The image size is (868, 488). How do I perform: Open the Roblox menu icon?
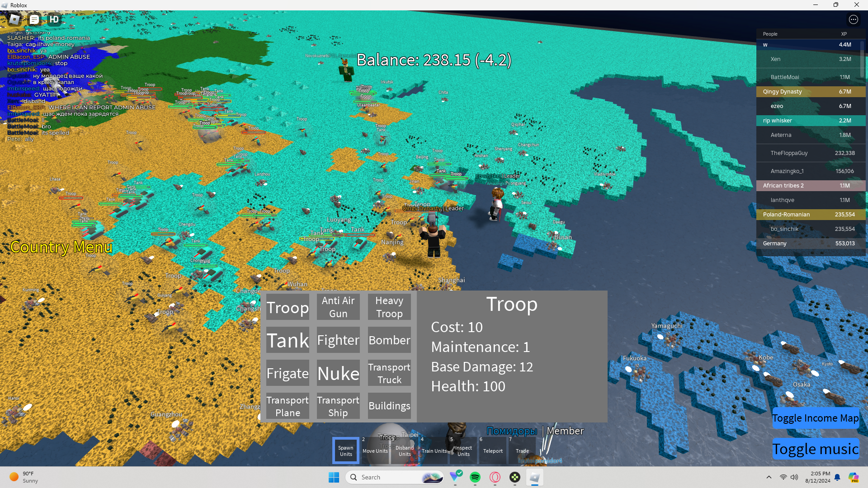pos(14,19)
